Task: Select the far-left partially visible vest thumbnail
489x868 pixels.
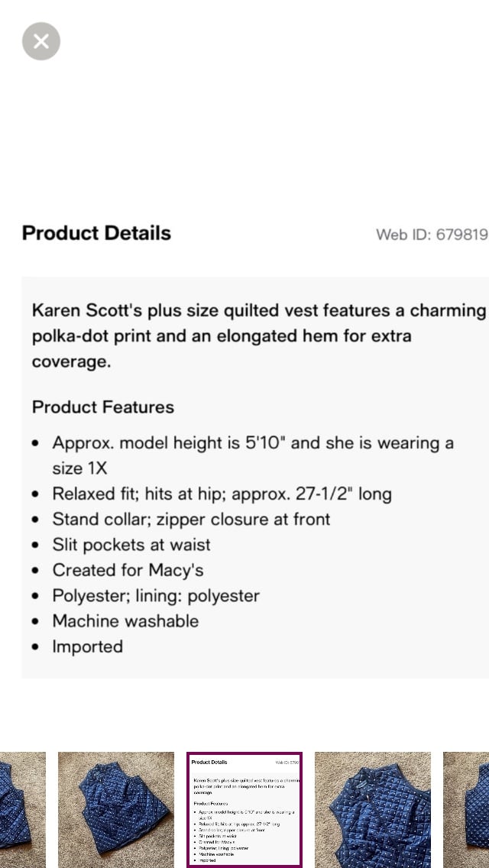Action: [x=23, y=809]
